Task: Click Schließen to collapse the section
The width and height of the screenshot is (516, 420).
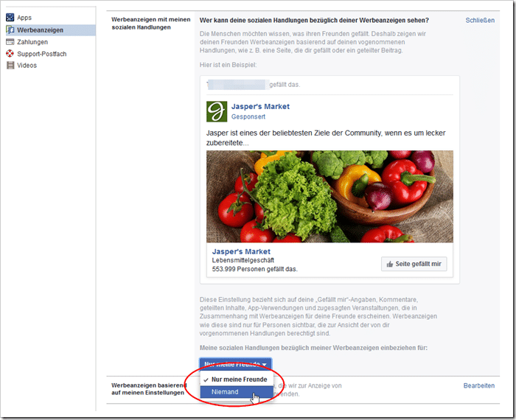Action: pyautogui.click(x=480, y=20)
